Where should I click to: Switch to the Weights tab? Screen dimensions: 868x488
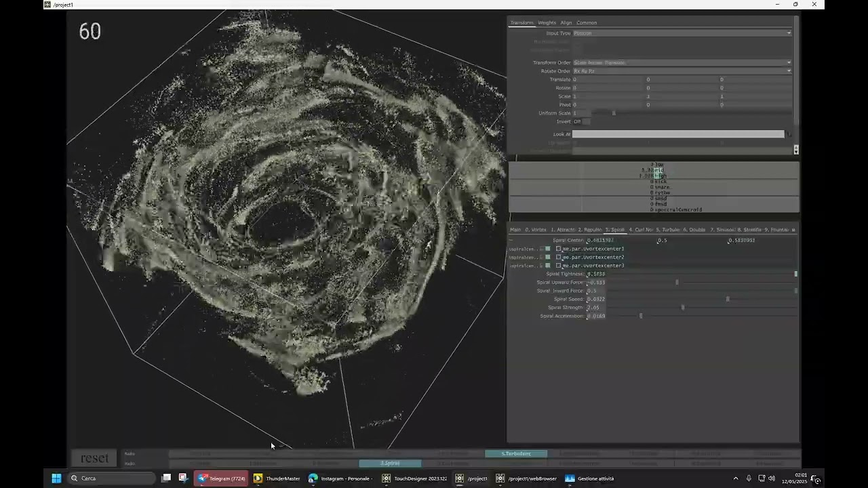[547, 23]
